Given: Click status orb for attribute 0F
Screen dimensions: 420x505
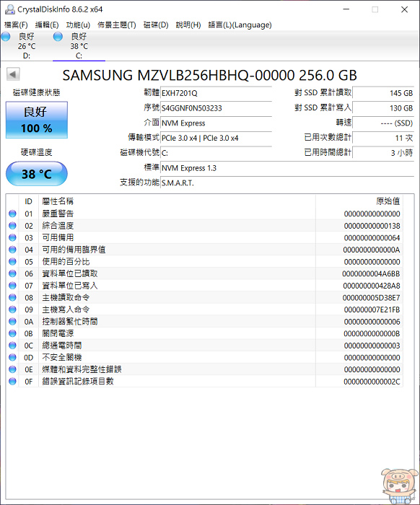Looking at the screenshot, I should click(12, 382).
